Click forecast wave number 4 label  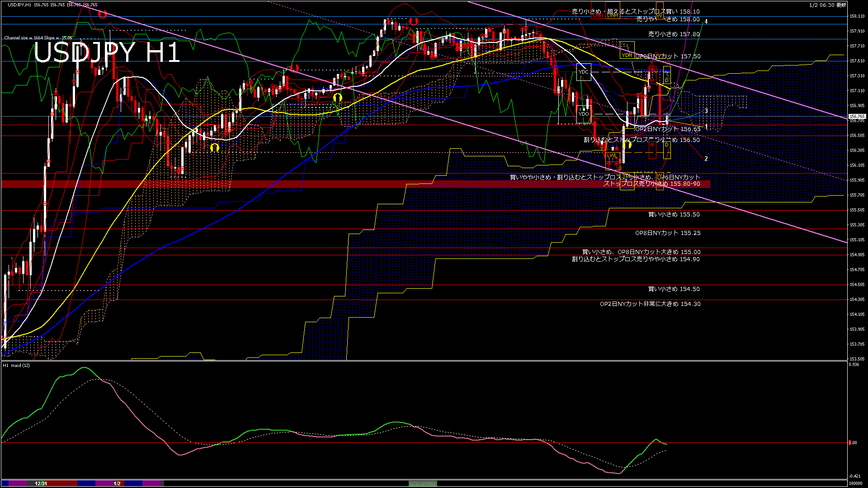pos(706,21)
